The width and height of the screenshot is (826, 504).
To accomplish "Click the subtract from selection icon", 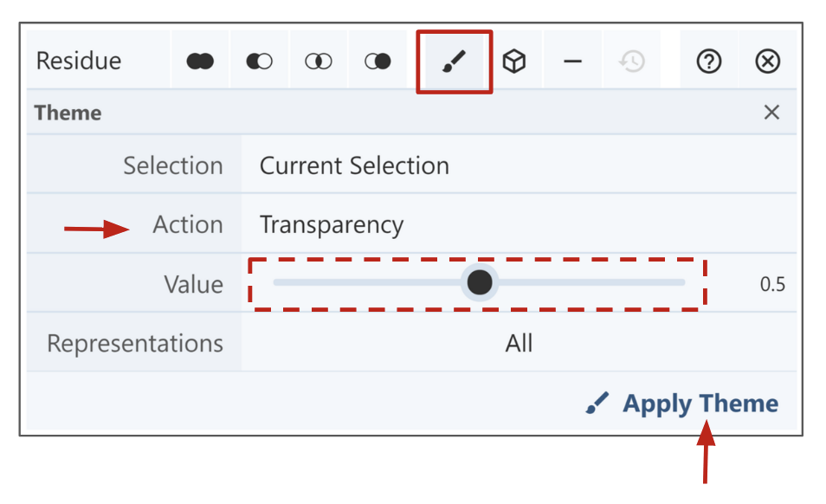I will point(259,61).
